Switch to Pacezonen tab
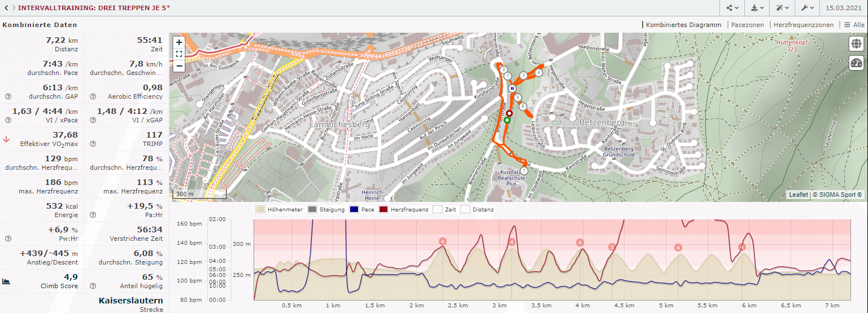 (x=747, y=25)
